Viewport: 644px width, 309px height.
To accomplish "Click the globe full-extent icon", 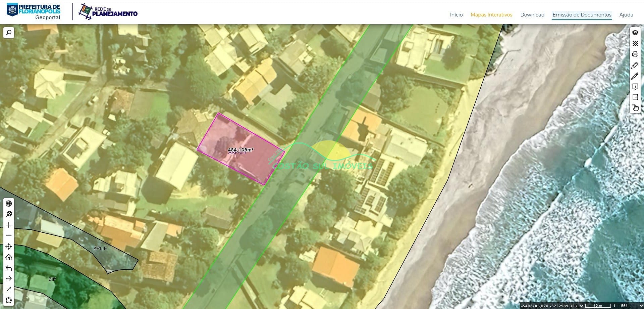I will pyautogui.click(x=9, y=204).
